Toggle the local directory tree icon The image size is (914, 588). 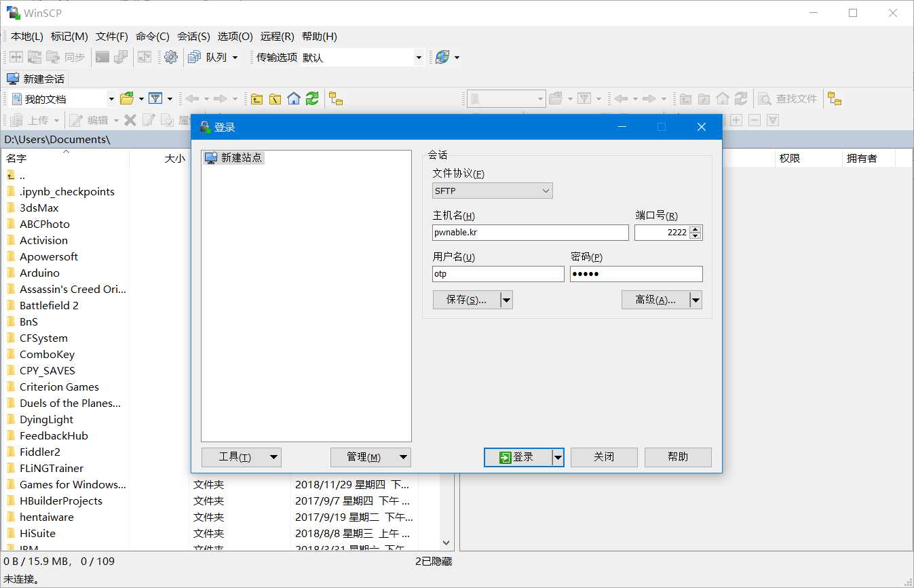click(336, 99)
